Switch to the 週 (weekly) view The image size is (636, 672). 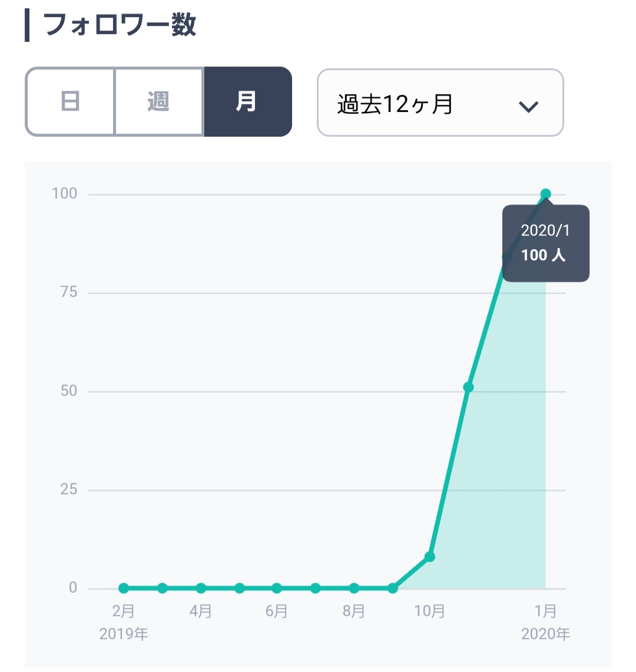pos(158,101)
